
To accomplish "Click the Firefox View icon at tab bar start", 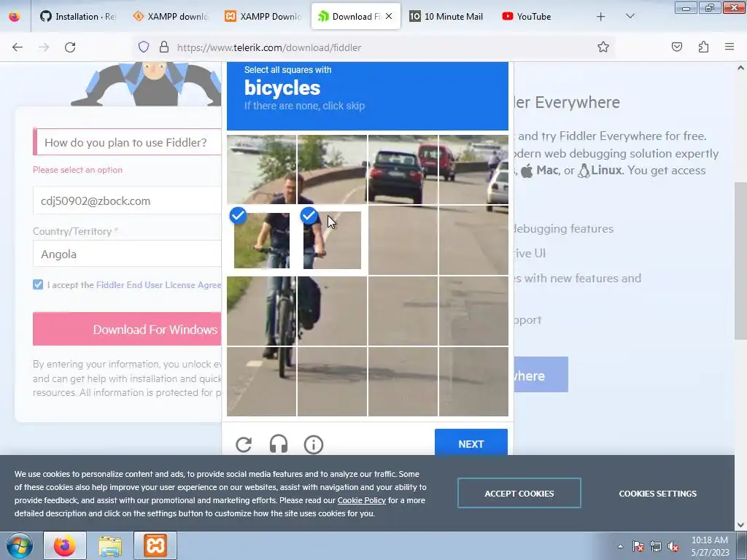I will [15, 17].
